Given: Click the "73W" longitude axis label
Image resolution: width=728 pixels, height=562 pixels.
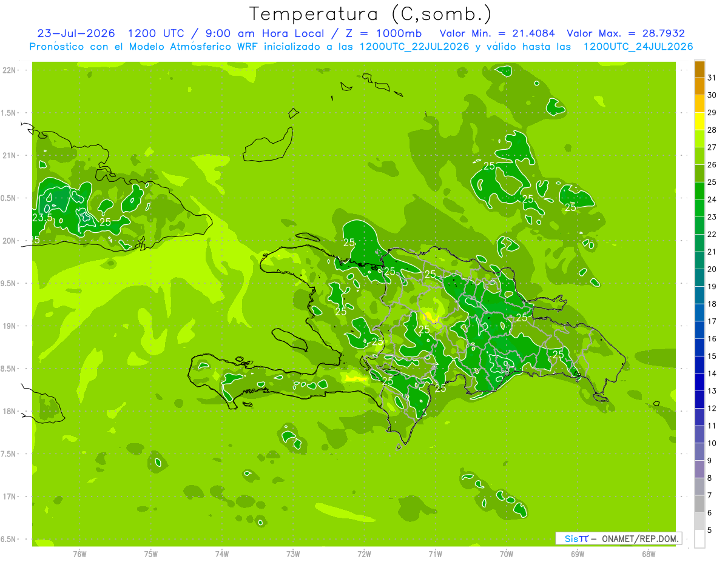Looking at the screenshot, I should 293,554.
